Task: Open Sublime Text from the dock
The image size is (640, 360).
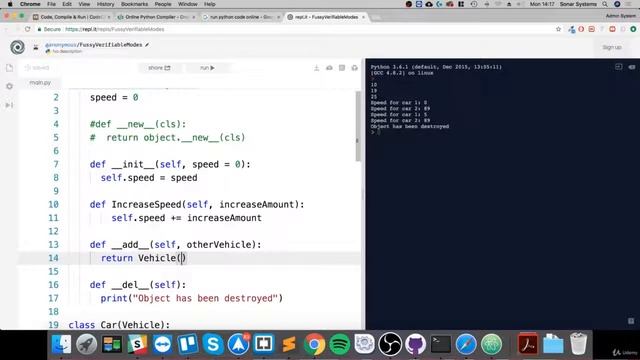Action: [x=289, y=345]
